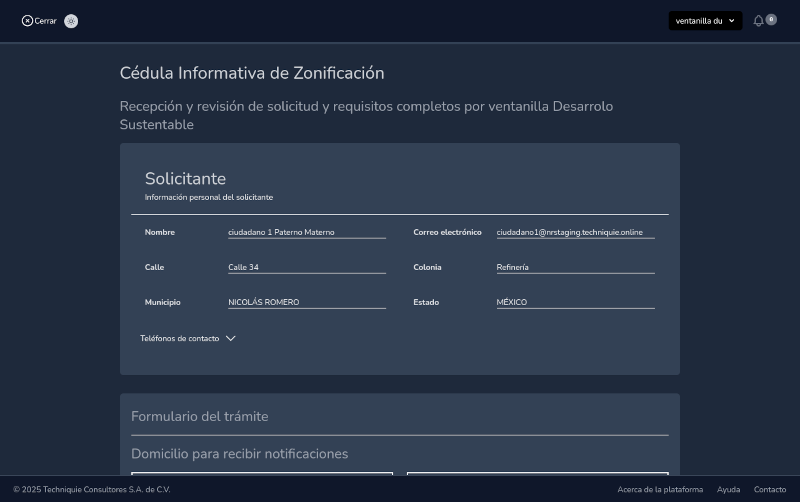Image resolution: width=800 pixels, height=502 pixels.
Task: Click the Contacto footer link
Action: (769, 489)
